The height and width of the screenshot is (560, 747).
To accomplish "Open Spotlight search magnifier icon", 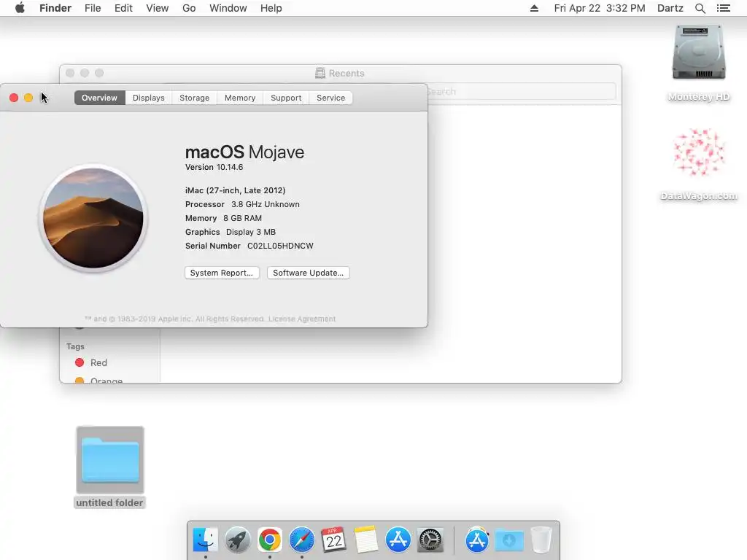I will click(x=700, y=8).
